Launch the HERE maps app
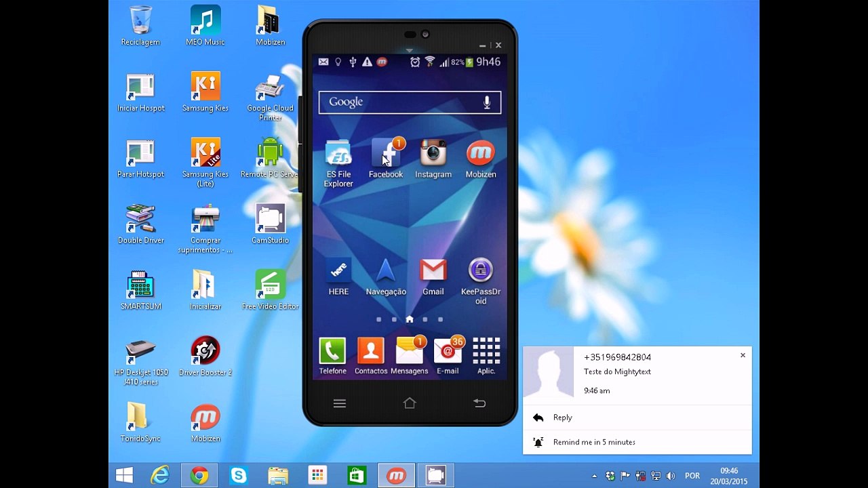 pos(338,277)
